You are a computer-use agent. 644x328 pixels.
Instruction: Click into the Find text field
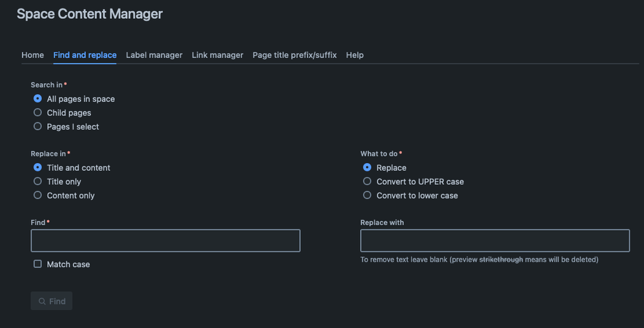click(165, 240)
